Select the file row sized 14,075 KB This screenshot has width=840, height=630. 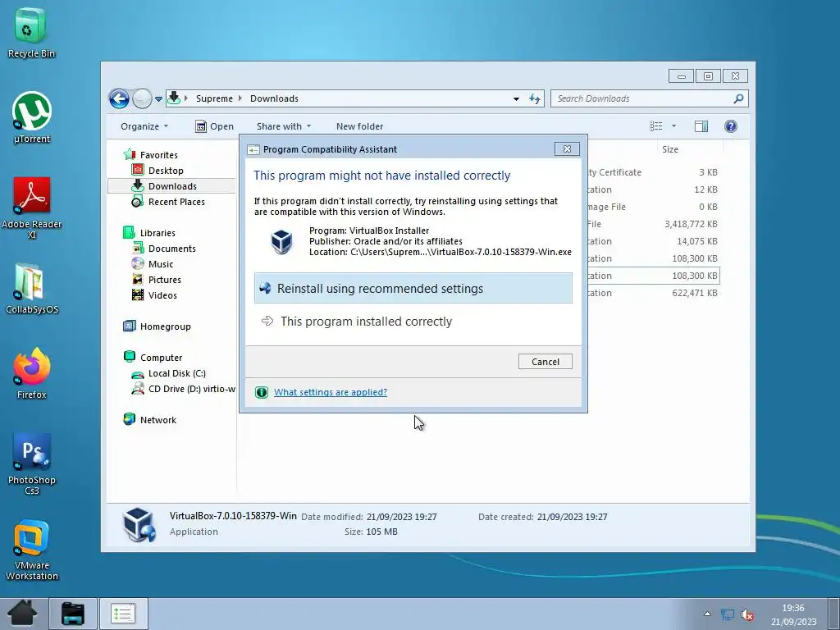click(x=652, y=241)
